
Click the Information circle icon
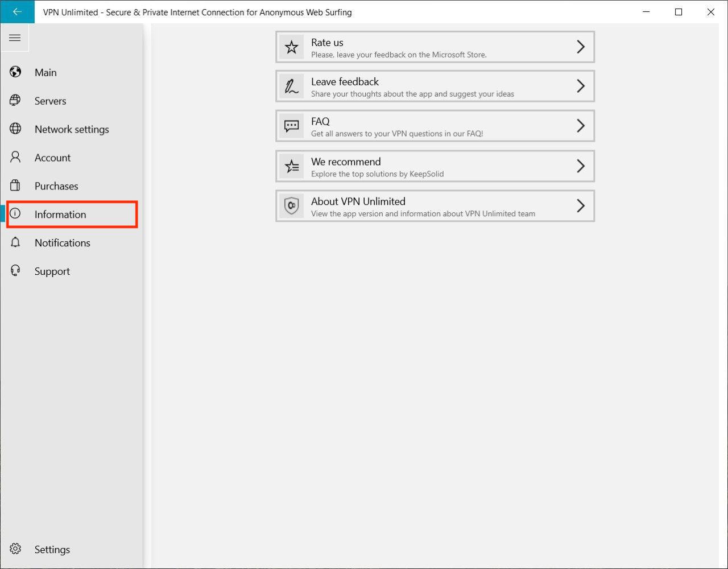(x=15, y=214)
